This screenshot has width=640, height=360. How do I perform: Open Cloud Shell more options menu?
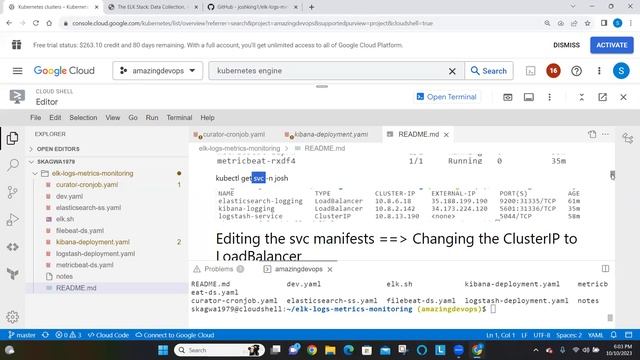(549, 97)
